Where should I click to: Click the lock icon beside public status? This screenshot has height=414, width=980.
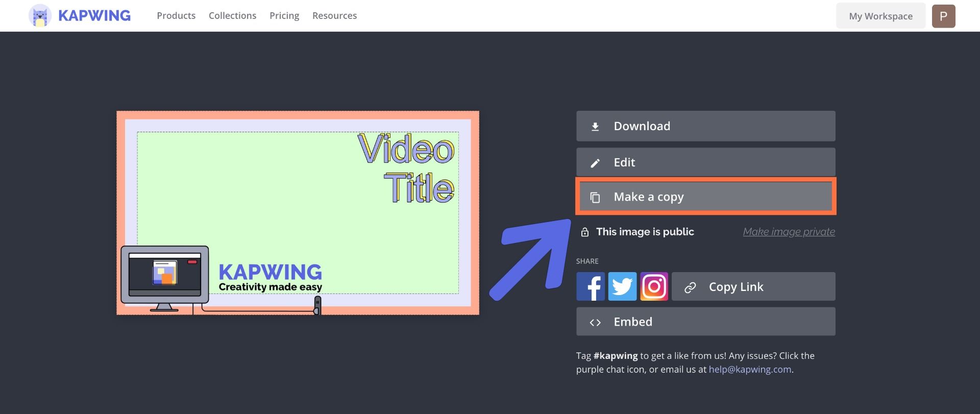click(x=585, y=232)
